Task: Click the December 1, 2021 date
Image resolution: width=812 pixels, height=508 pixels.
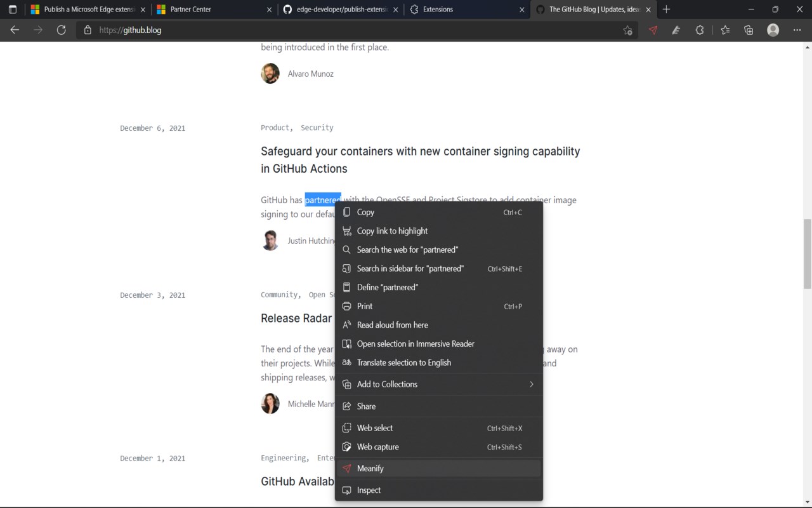Action: [x=153, y=458]
